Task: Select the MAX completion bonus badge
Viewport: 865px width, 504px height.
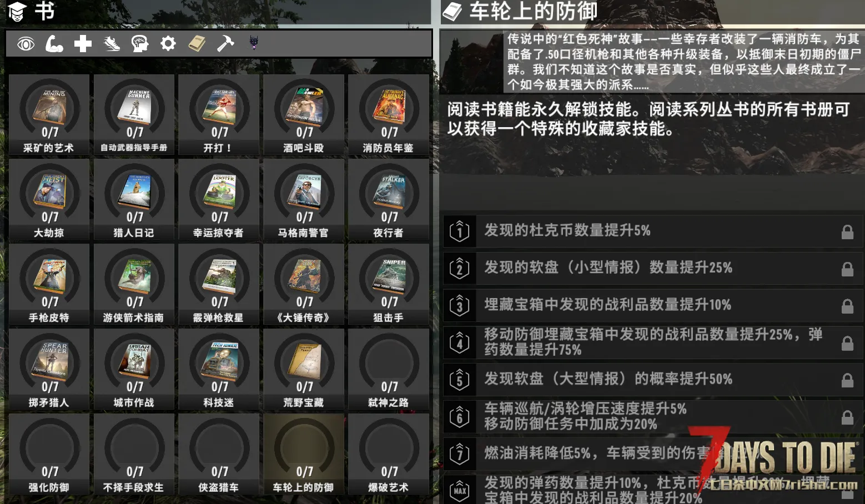Action: [460, 490]
